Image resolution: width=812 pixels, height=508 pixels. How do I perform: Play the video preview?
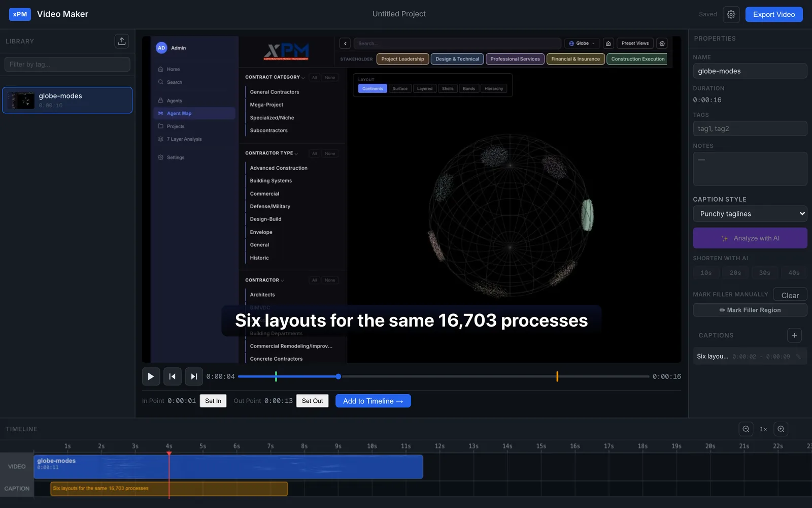click(151, 376)
